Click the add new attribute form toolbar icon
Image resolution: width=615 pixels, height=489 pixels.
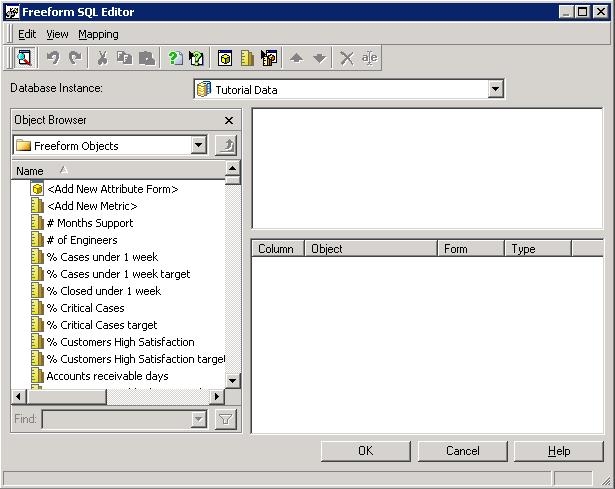[225, 58]
